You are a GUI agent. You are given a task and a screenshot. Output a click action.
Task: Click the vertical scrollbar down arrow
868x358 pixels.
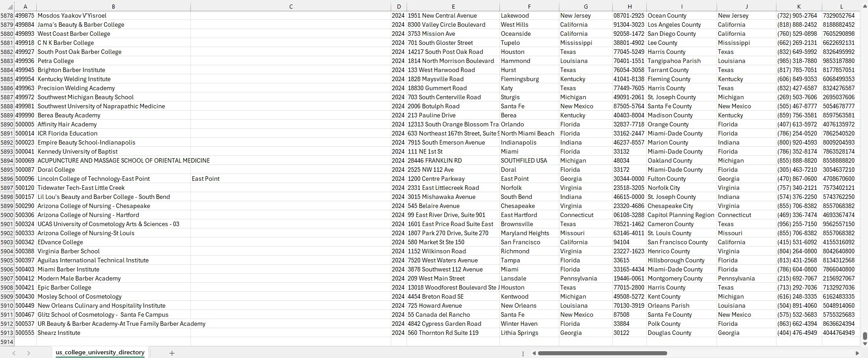point(864,343)
